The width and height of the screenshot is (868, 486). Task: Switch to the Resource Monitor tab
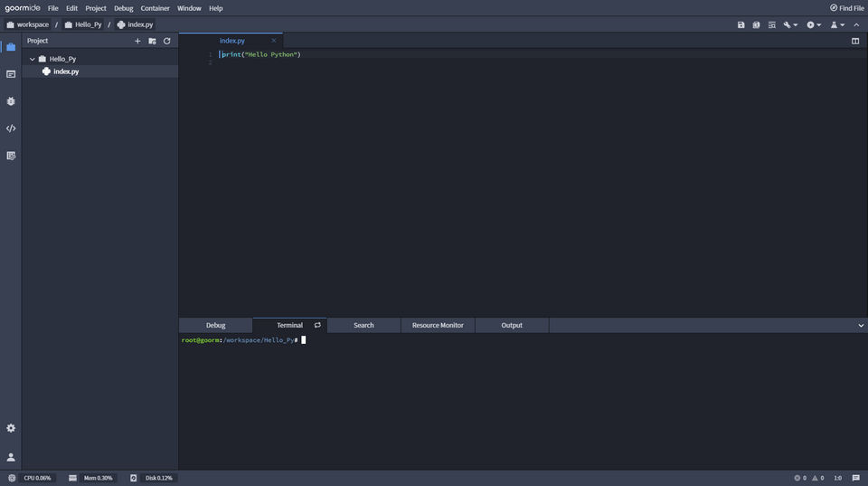click(438, 325)
